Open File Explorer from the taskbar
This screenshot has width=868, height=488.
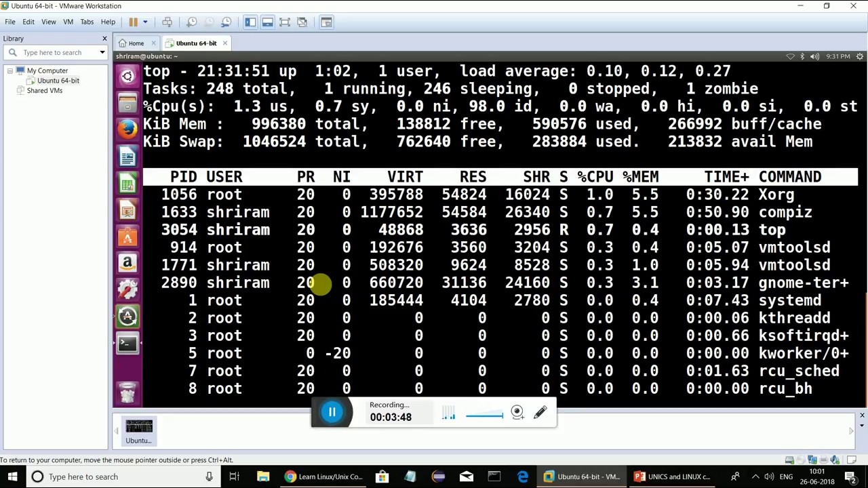263,476
